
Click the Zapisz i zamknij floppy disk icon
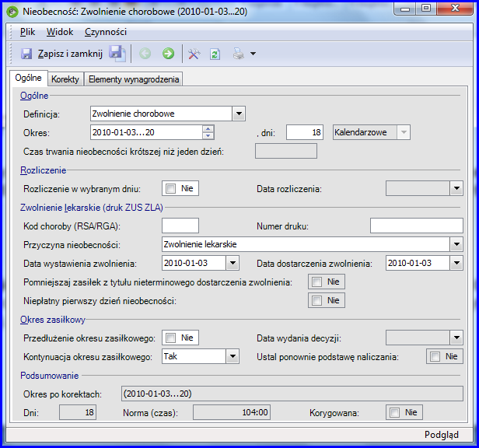click(26, 54)
